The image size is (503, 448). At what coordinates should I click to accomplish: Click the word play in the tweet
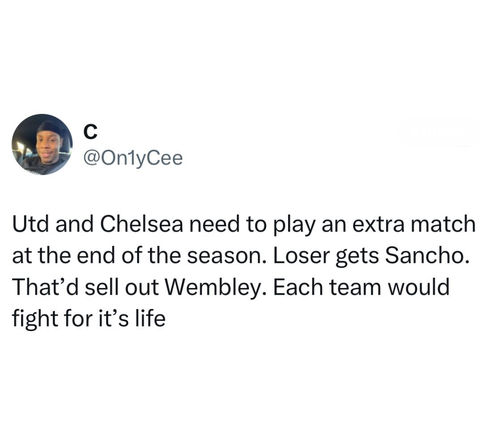coord(294,224)
